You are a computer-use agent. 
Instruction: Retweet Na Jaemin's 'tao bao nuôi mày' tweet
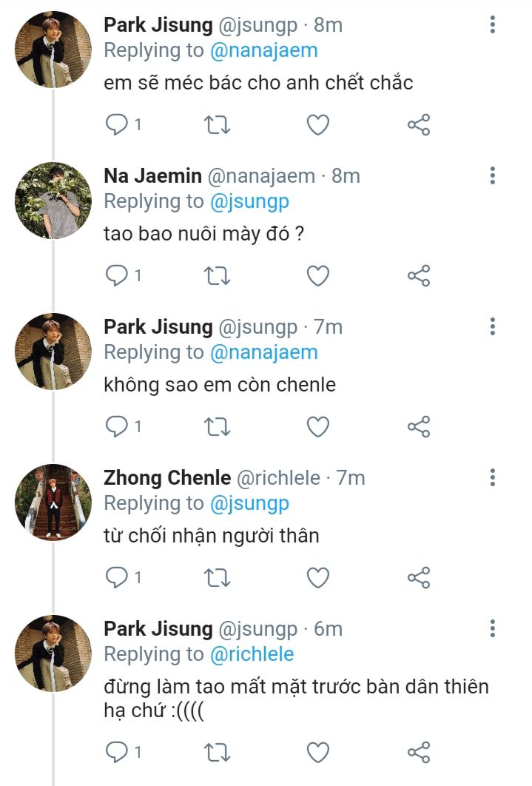tap(217, 276)
